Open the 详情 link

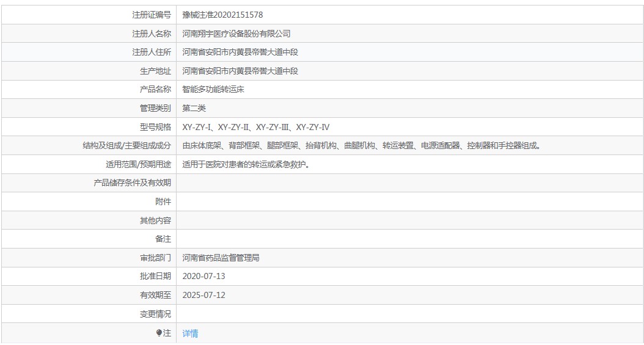click(x=190, y=333)
